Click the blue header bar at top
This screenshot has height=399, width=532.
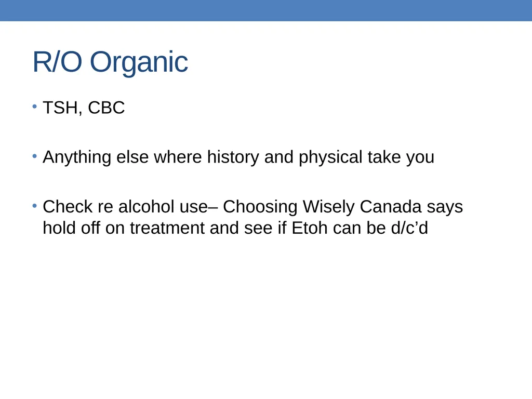(x=266, y=10)
